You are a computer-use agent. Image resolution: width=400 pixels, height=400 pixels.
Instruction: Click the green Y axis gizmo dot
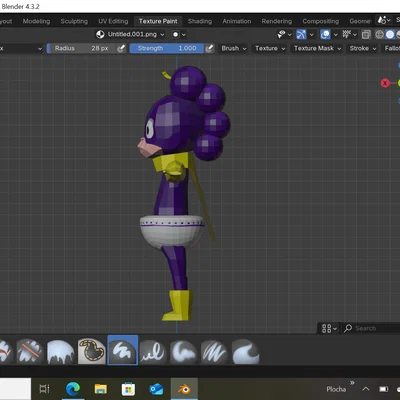pos(399,83)
